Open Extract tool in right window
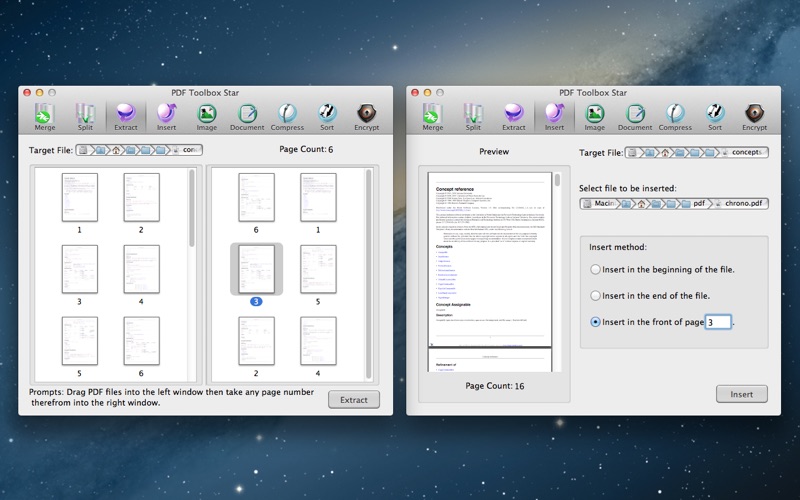800x500 pixels. click(513, 117)
